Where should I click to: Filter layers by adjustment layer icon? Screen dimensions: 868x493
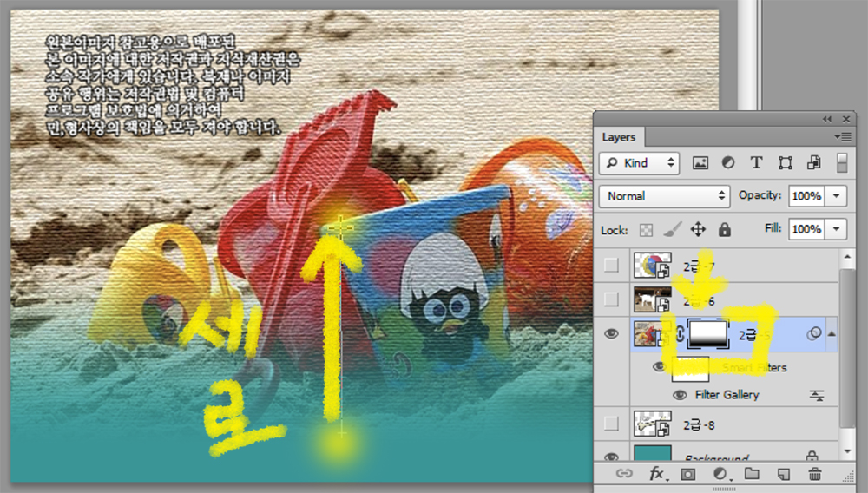click(728, 162)
